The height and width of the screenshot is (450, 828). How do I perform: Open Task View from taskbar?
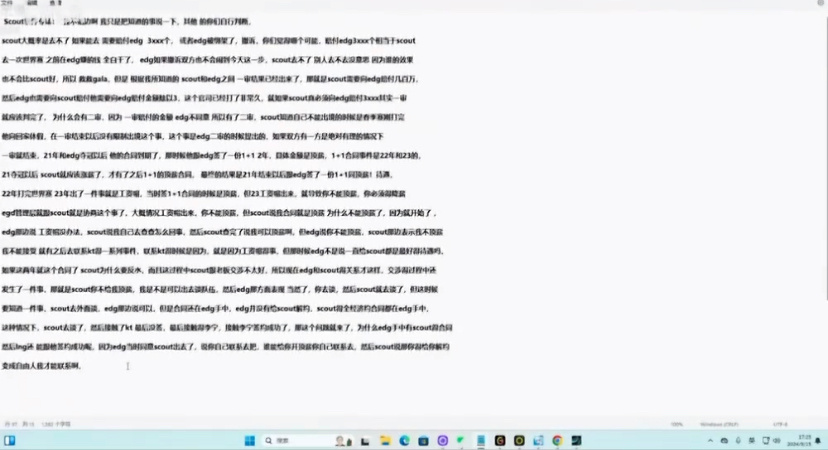(x=365, y=440)
